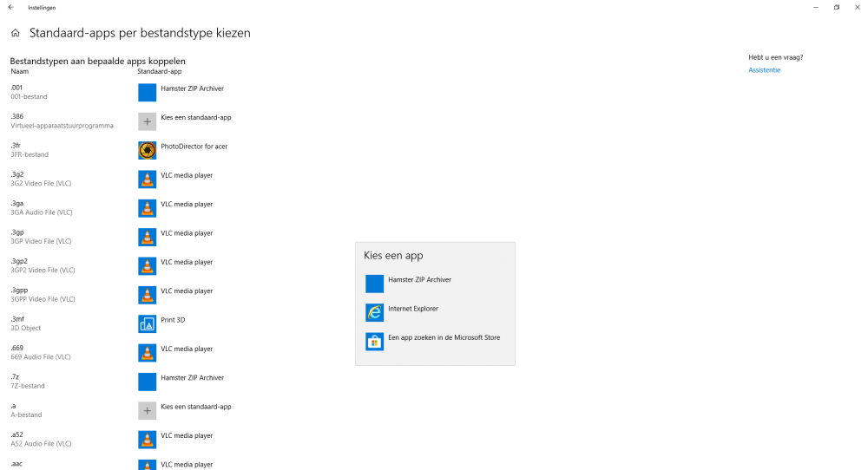Image resolution: width=868 pixels, height=470 pixels.
Task: Click VLC cone icon for .3gp
Action: 148,238
